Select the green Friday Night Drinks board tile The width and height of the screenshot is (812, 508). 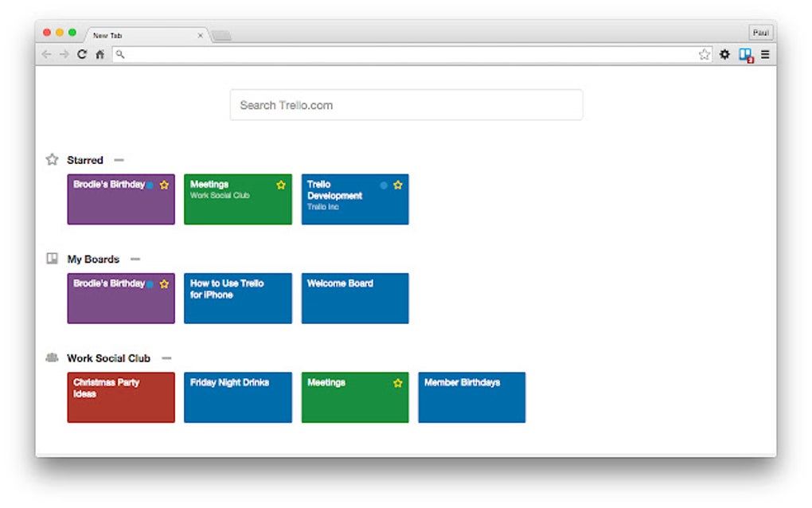237,397
